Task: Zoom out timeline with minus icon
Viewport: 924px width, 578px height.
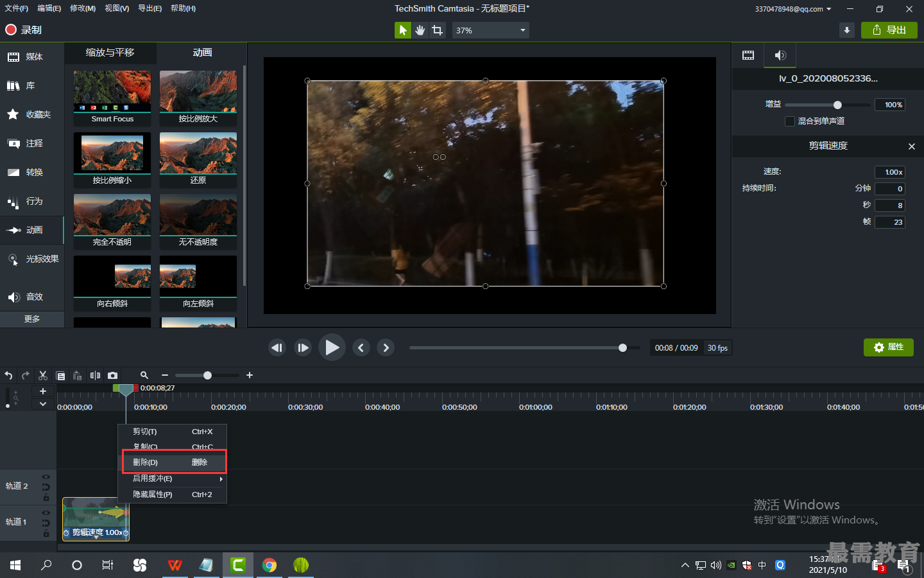Action: point(165,375)
